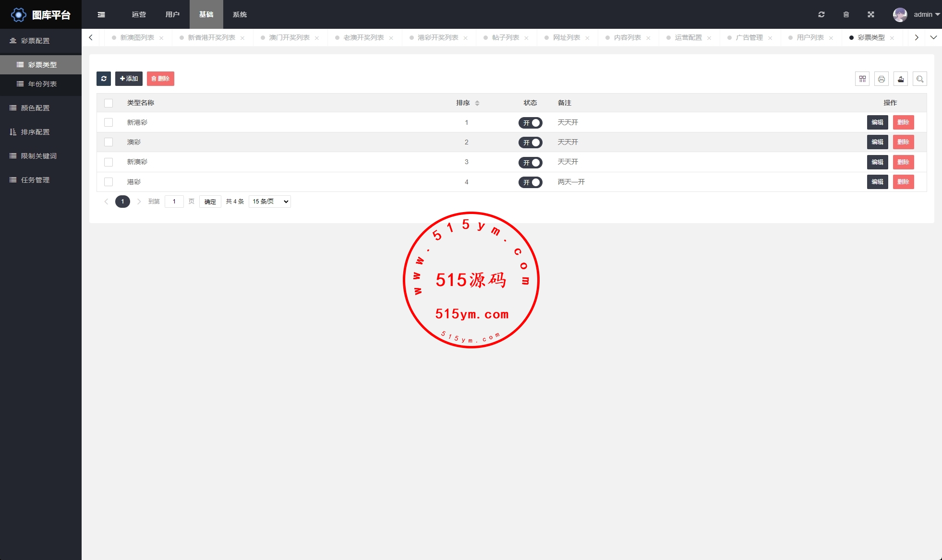Click the print table icon
Viewport: 942px width, 560px height.
point(882,79)
